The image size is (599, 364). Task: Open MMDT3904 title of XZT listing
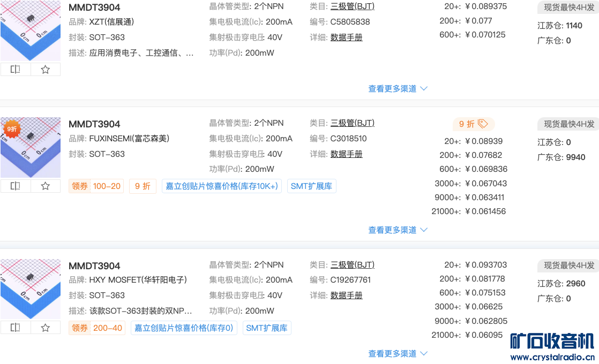coord(94,7)
